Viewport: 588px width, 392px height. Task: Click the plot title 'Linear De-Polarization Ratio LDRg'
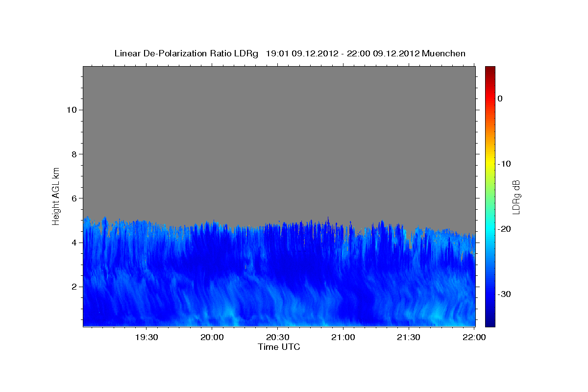click(186, 53)
